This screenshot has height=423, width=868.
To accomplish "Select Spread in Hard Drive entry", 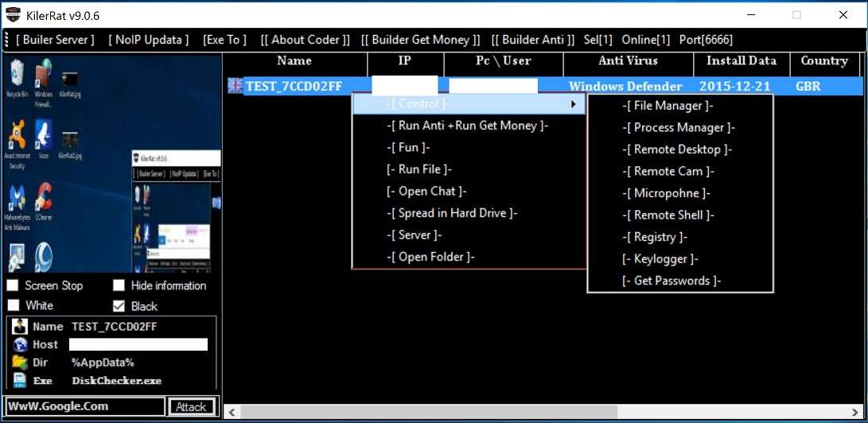I will coord(452,213).
